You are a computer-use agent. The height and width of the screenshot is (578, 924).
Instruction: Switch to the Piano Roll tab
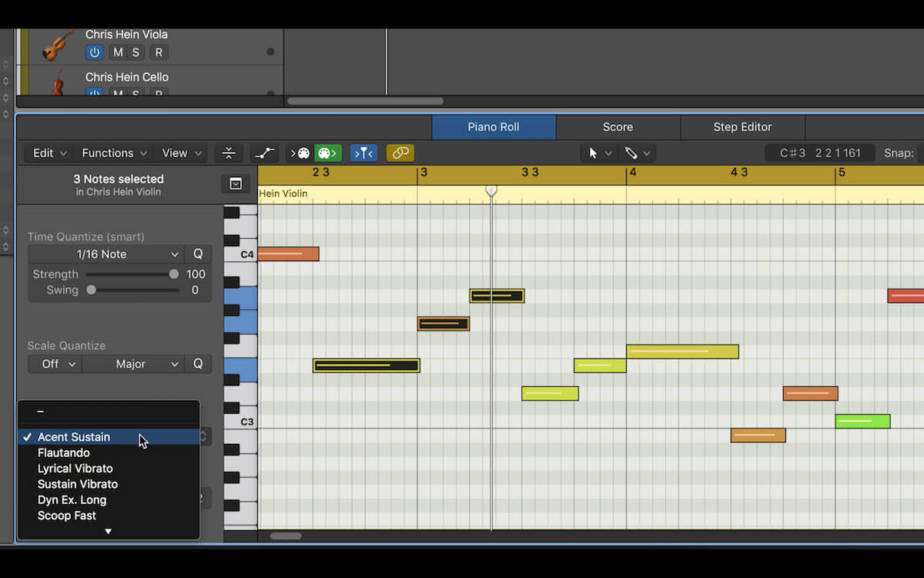494,126
